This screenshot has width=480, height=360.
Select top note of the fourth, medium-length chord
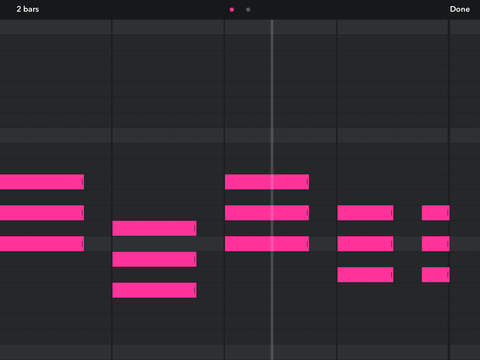(x=365, y=213)
